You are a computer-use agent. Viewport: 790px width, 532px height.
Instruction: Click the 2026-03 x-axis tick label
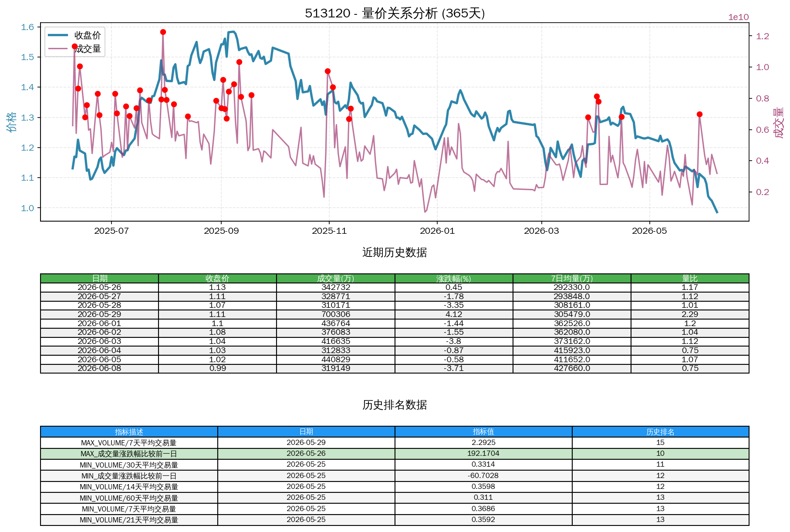(541, 231)
